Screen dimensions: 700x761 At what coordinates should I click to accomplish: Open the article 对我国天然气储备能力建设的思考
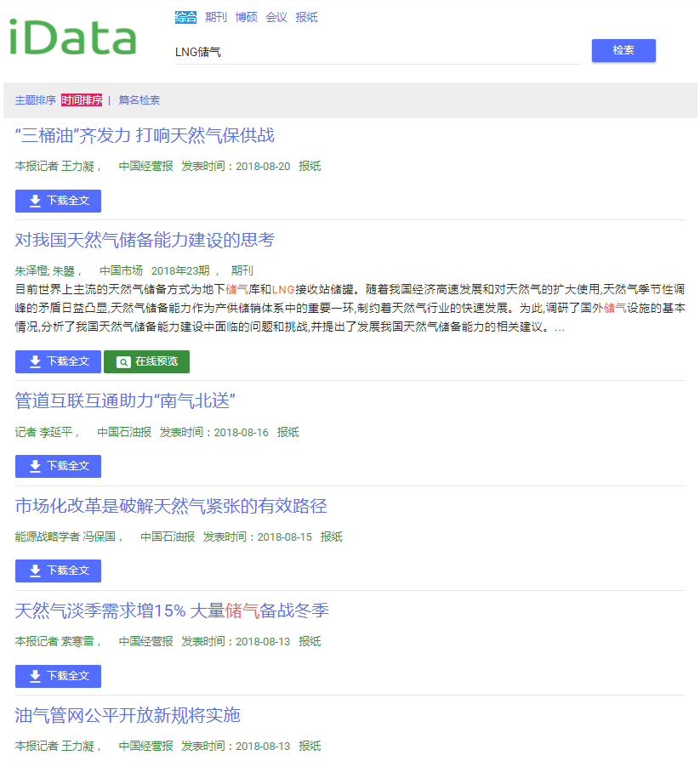pyautogui.click(x=145, y=240)
